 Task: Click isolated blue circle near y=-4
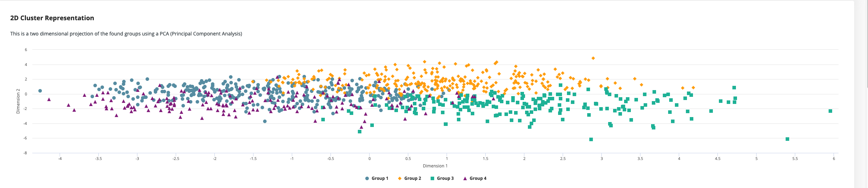click(x=265, y=121)
